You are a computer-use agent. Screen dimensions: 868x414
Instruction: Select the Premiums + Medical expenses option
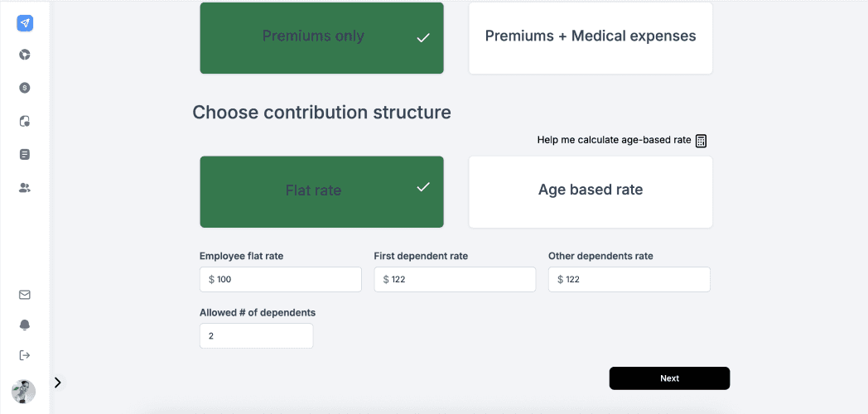tap(591, 37)
